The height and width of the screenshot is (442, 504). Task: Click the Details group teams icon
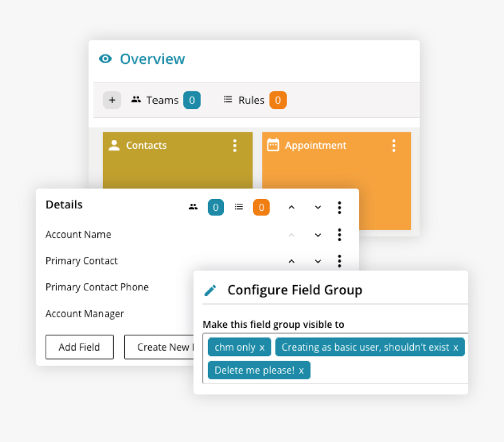pyautogui.click(x=193, y=207)
